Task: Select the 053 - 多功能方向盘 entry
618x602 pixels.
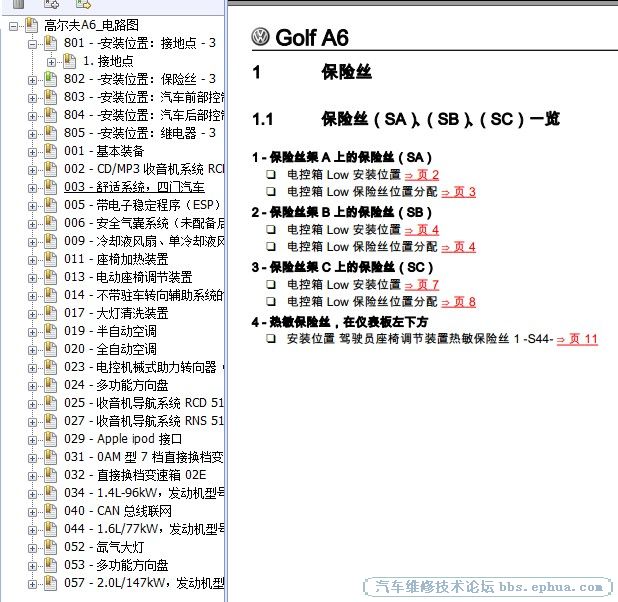Action: coord(116,565)
